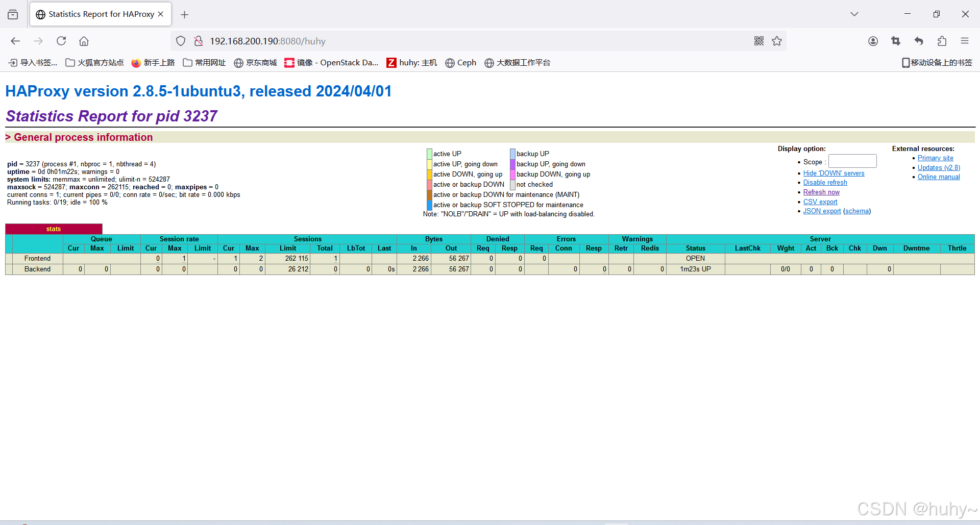
Task: Open the QR code icon in address bar
Action: pyautogui.click(x=759, y=41)
